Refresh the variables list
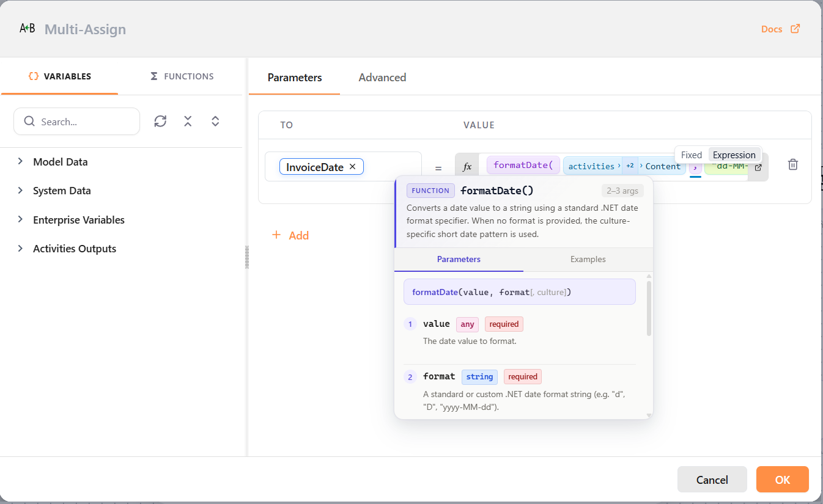Image resolution: width=823 pixels, height=504 pixels. coord(160,121)
